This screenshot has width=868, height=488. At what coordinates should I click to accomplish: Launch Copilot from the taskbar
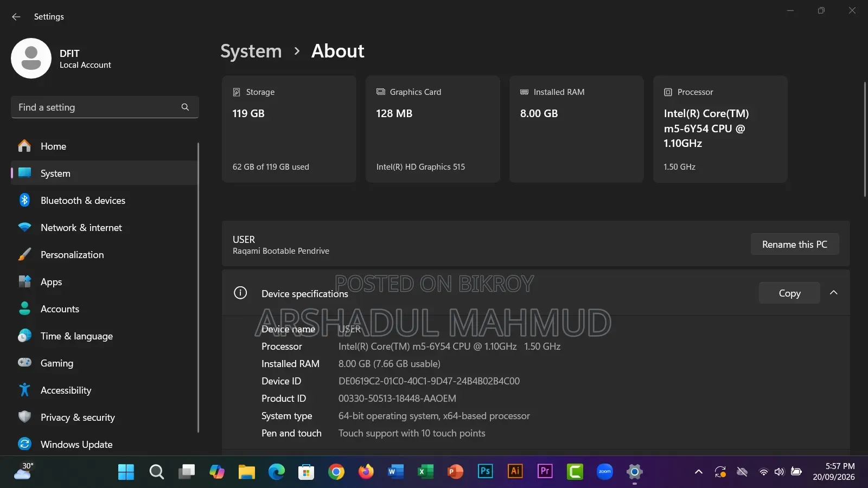click(217, 472)
